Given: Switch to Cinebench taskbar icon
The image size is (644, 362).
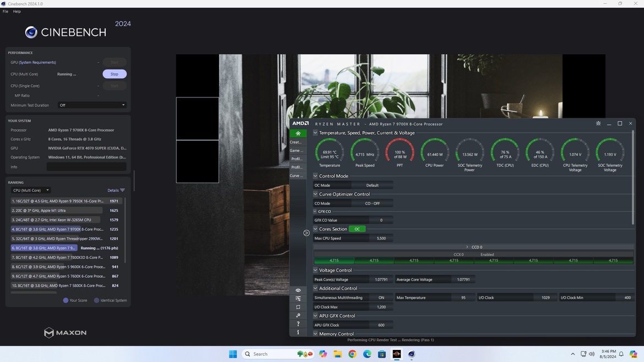Looking at the screenshot, I should pyautogui.click(x=412, y=354).
